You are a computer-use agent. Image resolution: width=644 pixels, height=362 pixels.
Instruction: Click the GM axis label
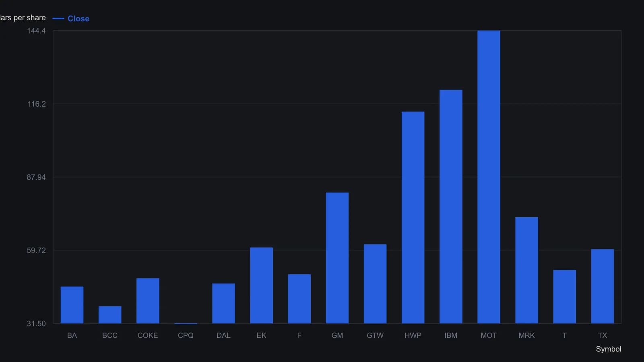337,335
